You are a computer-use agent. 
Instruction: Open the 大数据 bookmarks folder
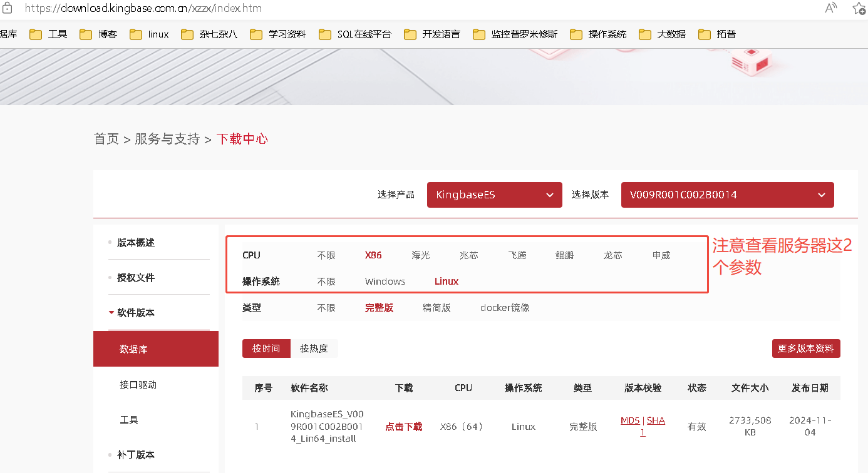[663, 34]
